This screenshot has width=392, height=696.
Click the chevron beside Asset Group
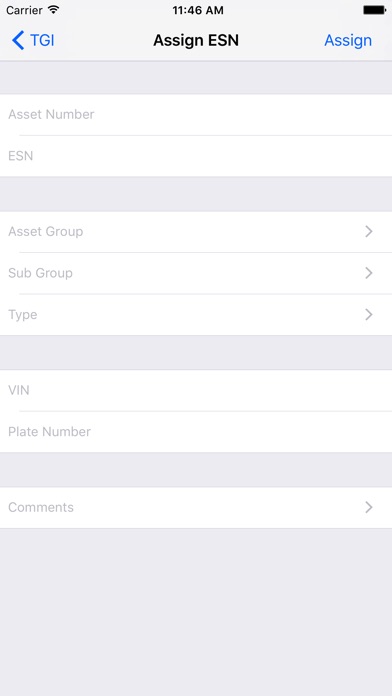(x=368, y=231)
